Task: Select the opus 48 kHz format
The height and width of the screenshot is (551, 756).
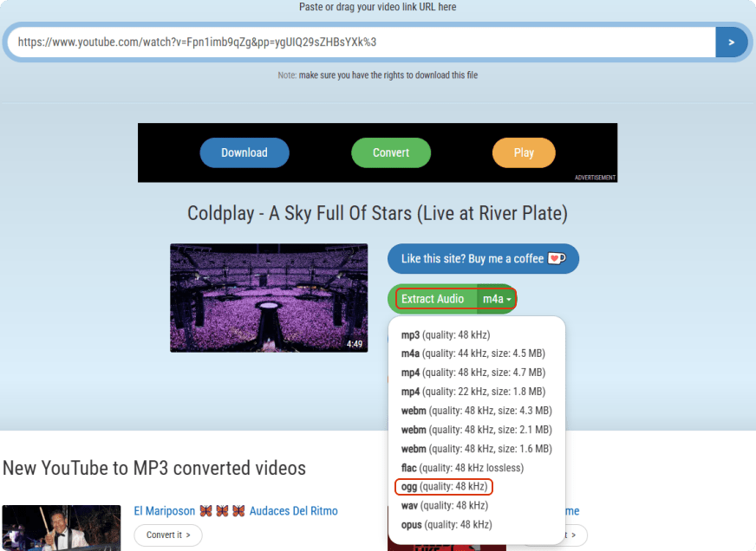Action: point(446,525)
